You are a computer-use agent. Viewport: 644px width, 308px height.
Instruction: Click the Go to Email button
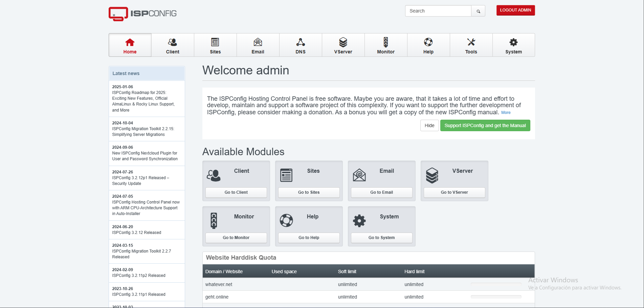click(x=382, y=192)
